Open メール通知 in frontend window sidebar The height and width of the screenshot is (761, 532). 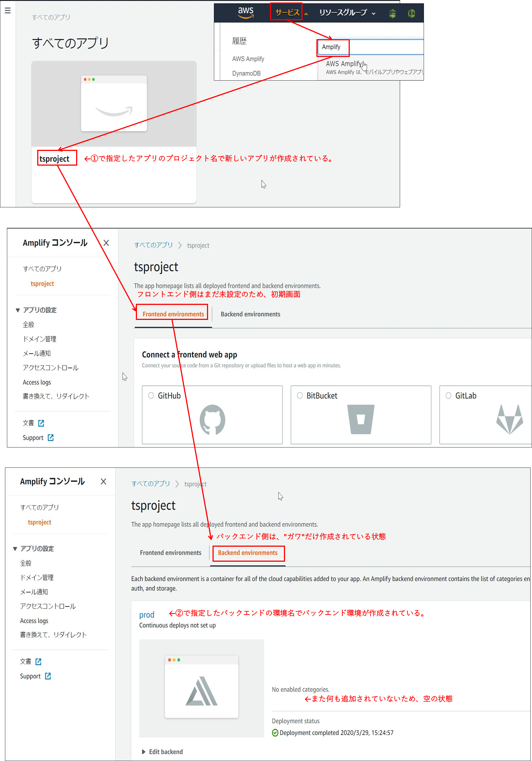[x=36, y=353]
